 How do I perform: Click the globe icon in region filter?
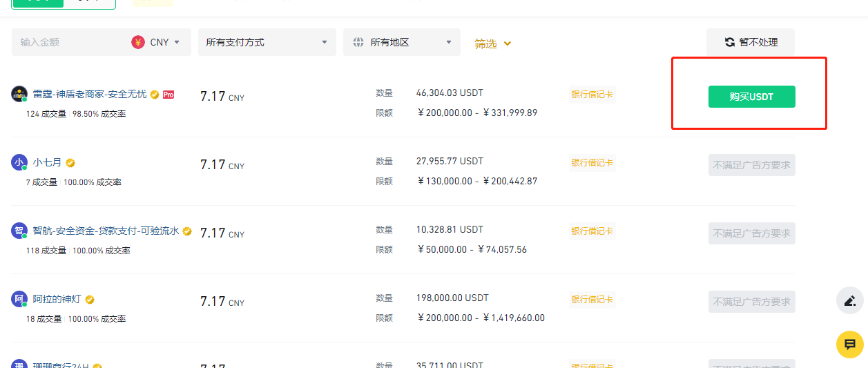(x=358, y=42)
